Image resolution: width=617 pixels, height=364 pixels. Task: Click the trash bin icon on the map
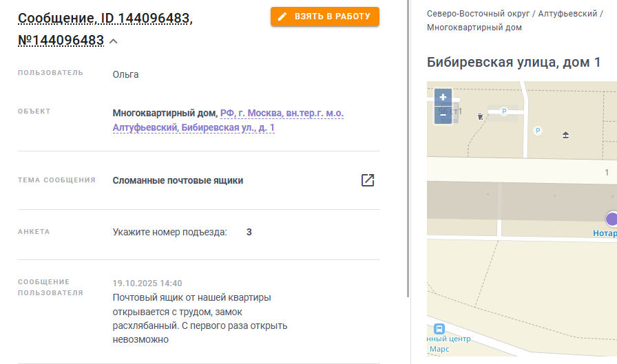click(480, 116)
